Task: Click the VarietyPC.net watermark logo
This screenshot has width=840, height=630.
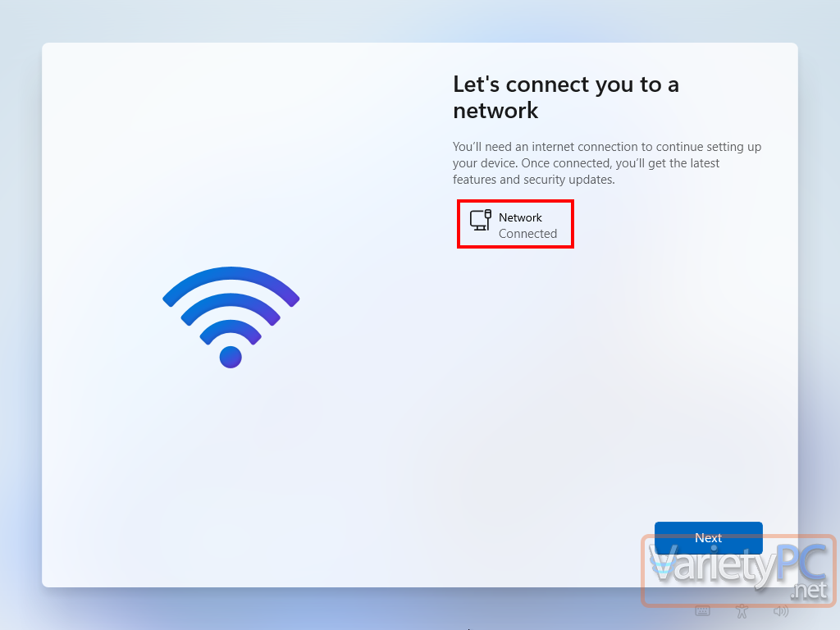Action: [739, 571]
